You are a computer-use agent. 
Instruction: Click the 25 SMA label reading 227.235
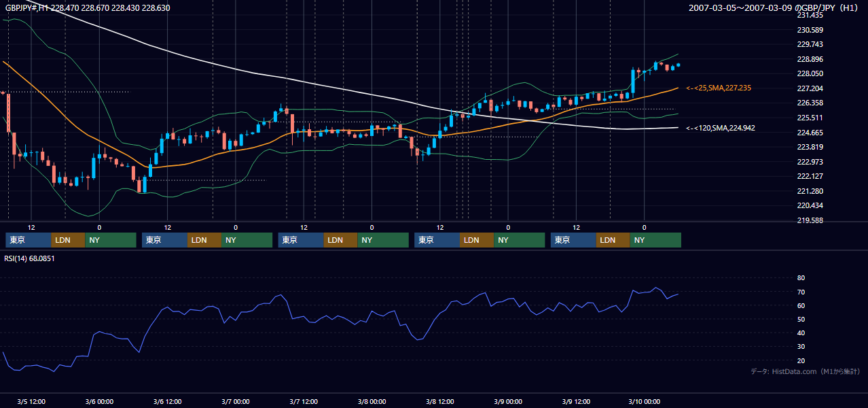point(719,88)
